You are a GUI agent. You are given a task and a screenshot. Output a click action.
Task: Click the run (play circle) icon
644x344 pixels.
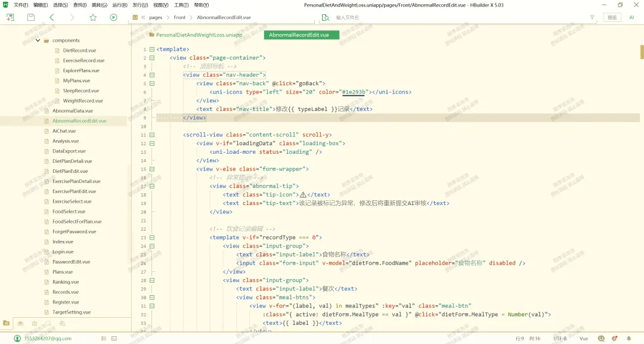point(113,17)
